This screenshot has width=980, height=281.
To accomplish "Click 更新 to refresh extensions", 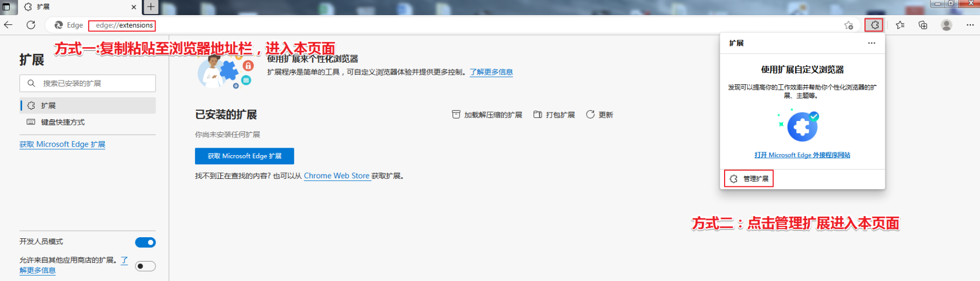I will (x=599, y=115).
